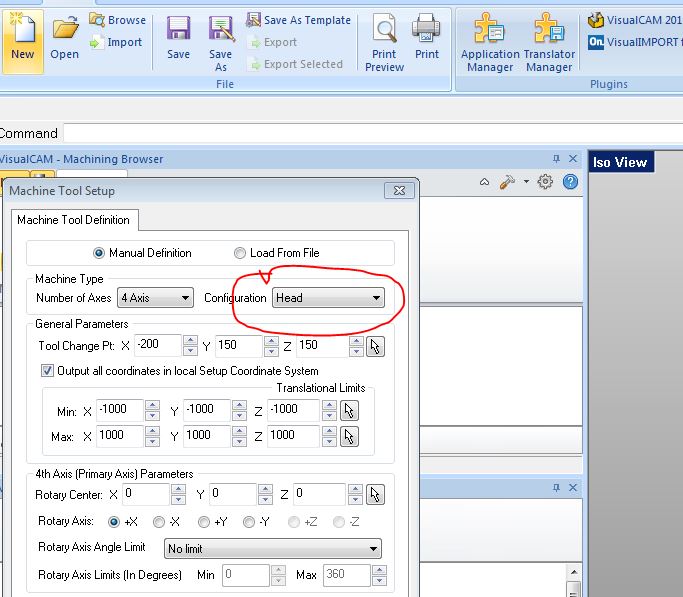Image resolution: width=683 pixels, height=597 pixels.
Task: Toggle Output all coordinates in local Setup checkbox
Action: coord(47,371)
